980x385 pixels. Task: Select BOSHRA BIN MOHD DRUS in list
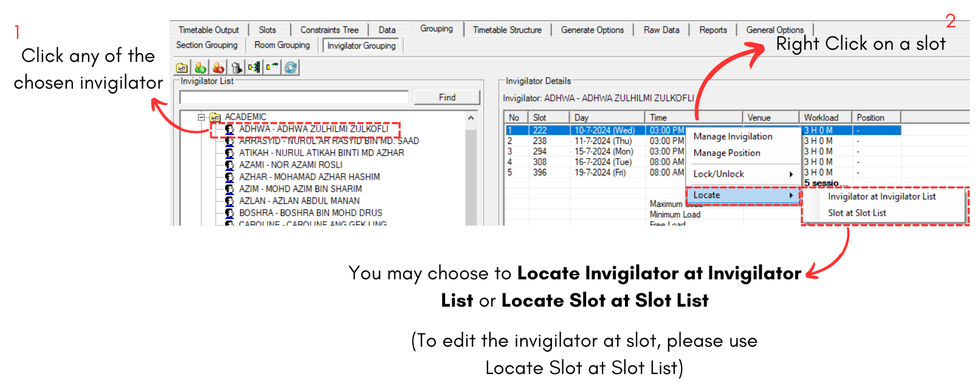310,213
